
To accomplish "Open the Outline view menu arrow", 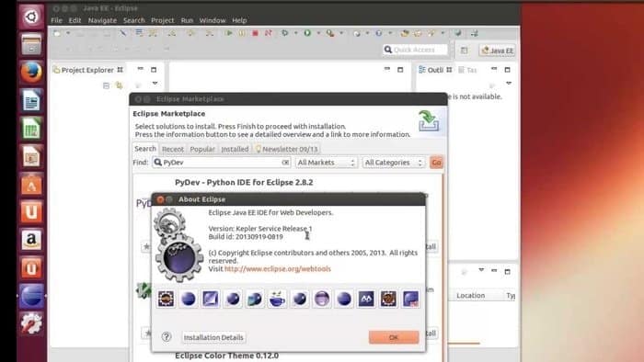I will pyautogui.click(x=509, y=84).
